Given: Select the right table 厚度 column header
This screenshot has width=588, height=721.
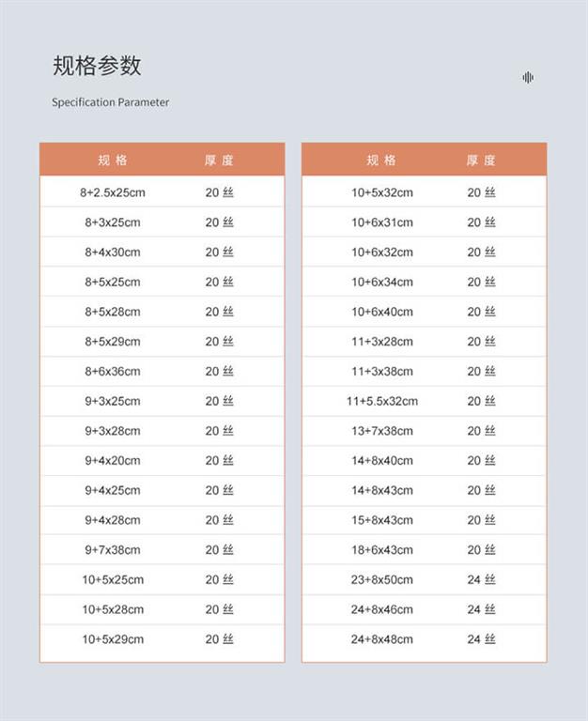Looking at the screenshot, I should pos(481,161).
